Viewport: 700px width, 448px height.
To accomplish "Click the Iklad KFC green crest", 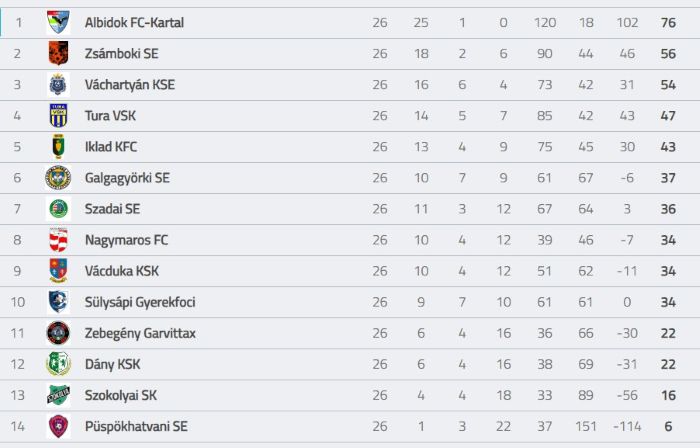I will pos(58,147).
